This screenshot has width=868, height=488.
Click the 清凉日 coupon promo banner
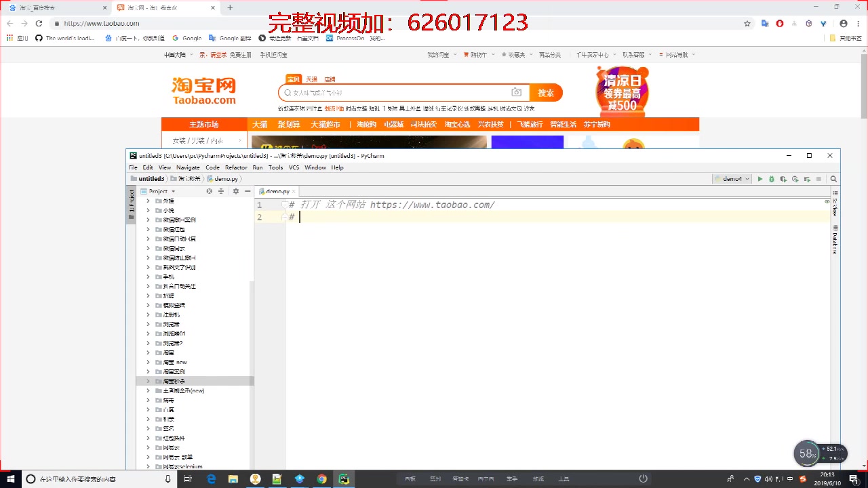pos(622,90)
